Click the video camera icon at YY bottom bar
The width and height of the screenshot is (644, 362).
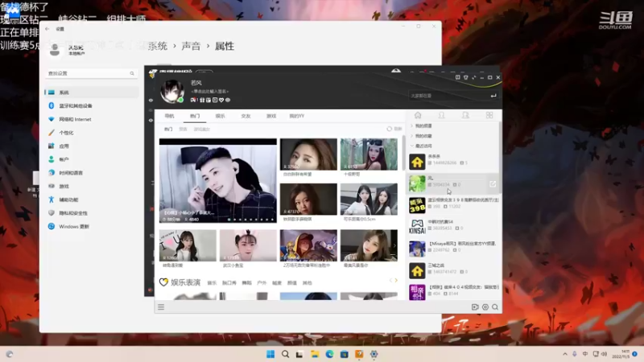(475, 307)
